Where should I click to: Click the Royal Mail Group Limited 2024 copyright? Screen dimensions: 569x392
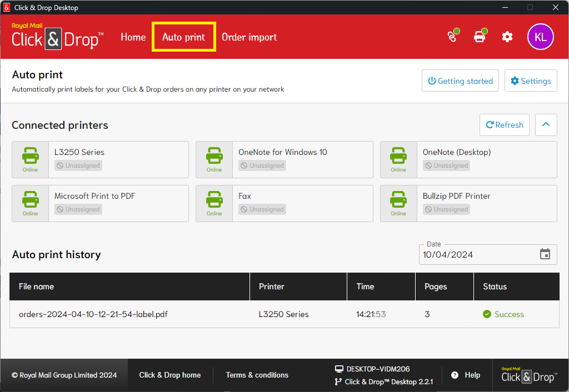[64, 375]
